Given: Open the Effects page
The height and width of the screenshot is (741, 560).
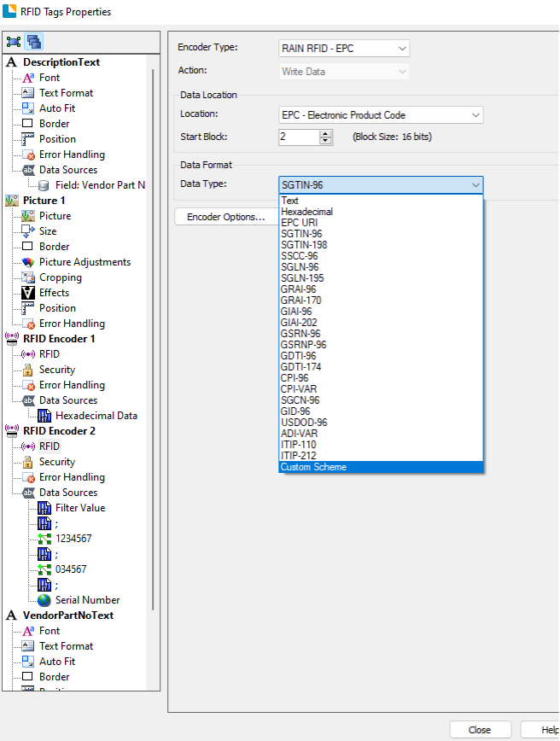Looking at the screenshot, I should [x=54, y=293].
